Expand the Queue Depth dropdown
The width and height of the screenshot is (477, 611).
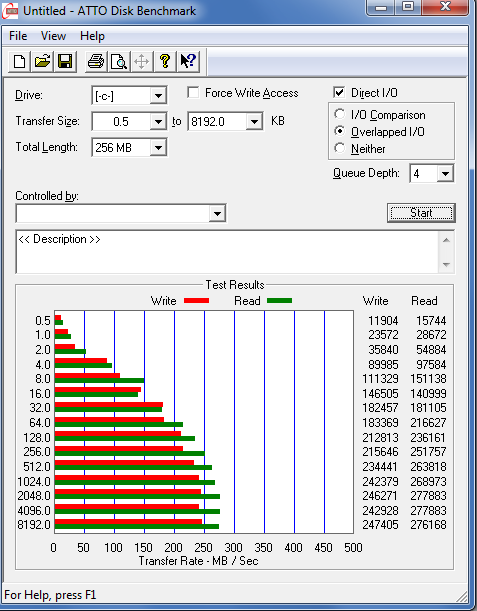click(445, 173)
